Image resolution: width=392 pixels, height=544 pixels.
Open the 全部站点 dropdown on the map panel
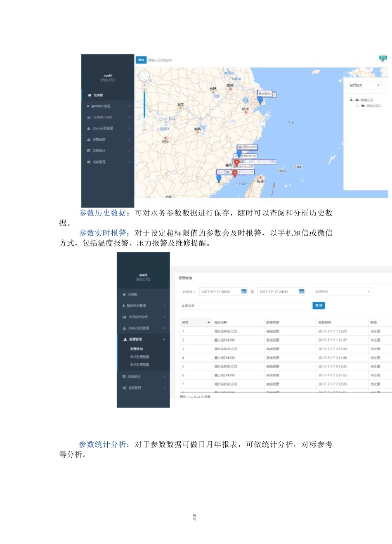tap(365, 85)
